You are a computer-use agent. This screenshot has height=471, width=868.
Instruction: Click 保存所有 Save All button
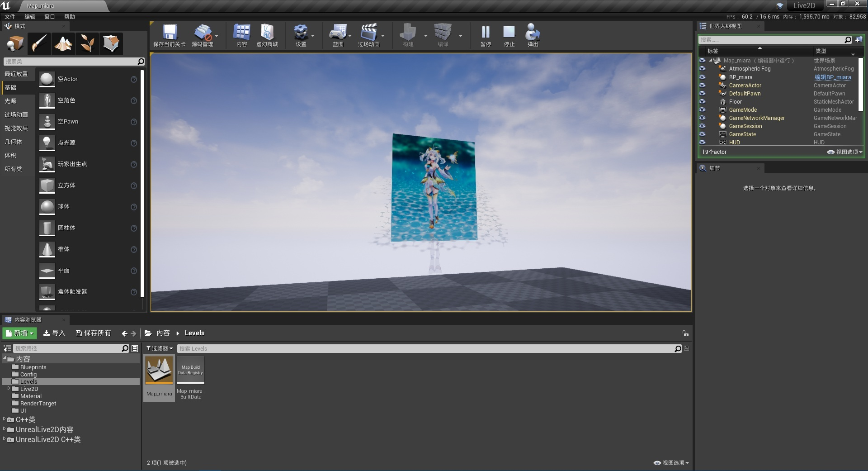[x=93, y=333]
